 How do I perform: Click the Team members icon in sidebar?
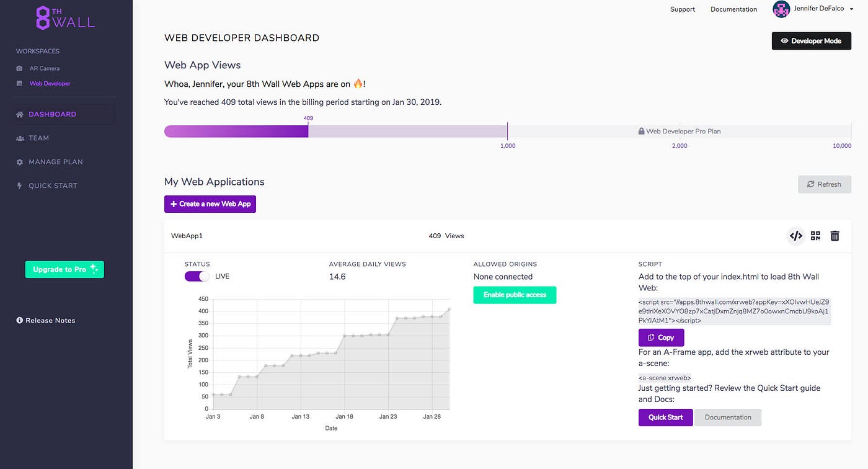tap(19, 138)
